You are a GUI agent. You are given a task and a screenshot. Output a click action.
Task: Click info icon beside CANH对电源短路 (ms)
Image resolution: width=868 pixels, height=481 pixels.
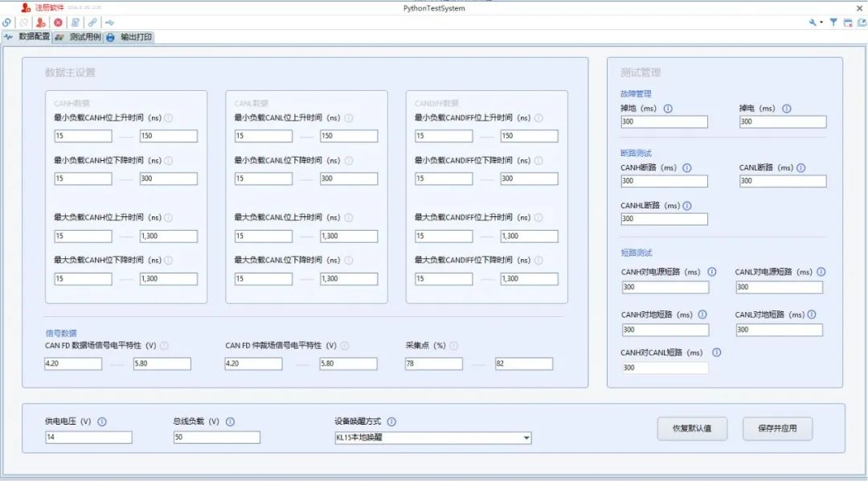tap(712, 272)
